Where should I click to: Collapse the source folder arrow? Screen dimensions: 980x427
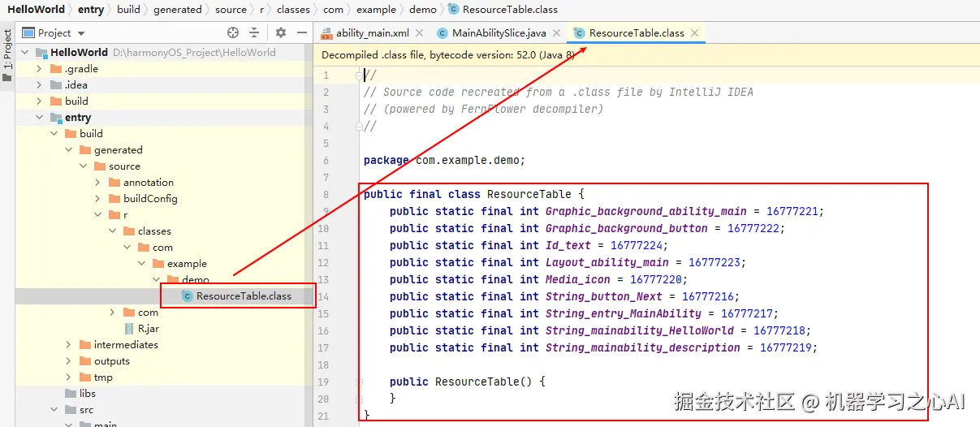83,166
